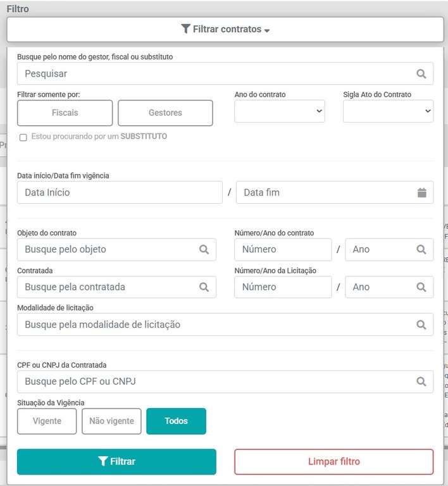Open the Ano do contrato dropdown
The height and width of the screenshot is (486, 448).
(x=279, y=111)
